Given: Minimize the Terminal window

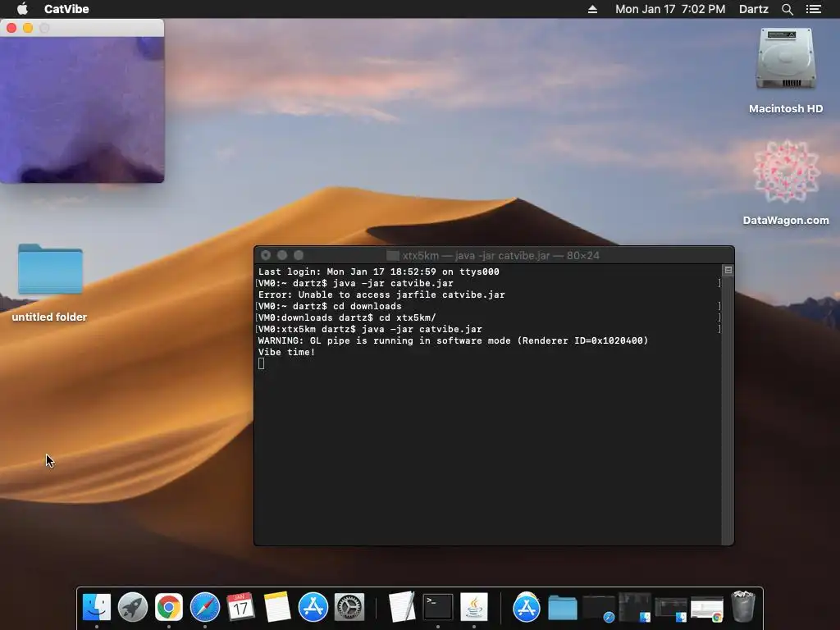Looking at the screenshot, I should click(282, 256).
